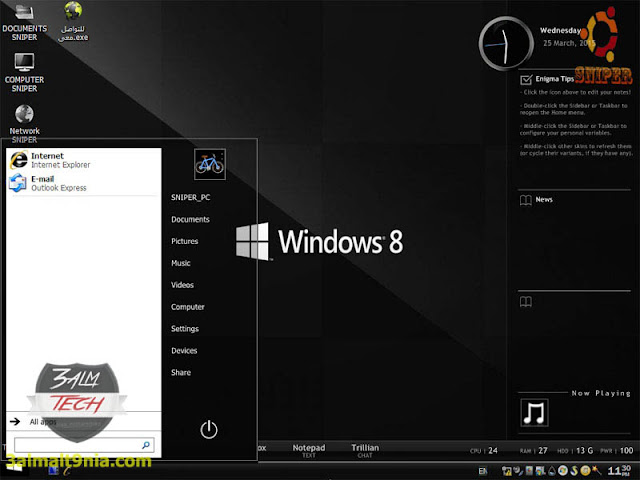Image resolution: width=640 pixels, height=480 pixels.
Task: Click the Now Playing label
Action: coord(601,393)
